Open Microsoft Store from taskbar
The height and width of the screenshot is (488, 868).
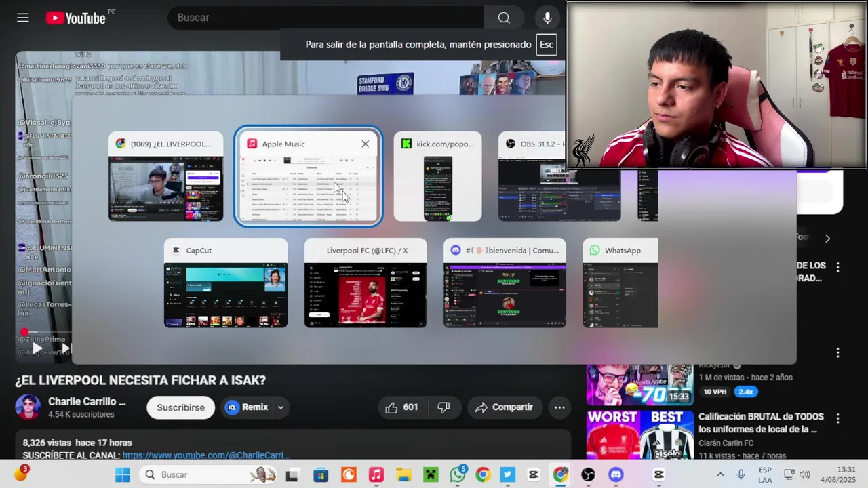pos(321,474)
